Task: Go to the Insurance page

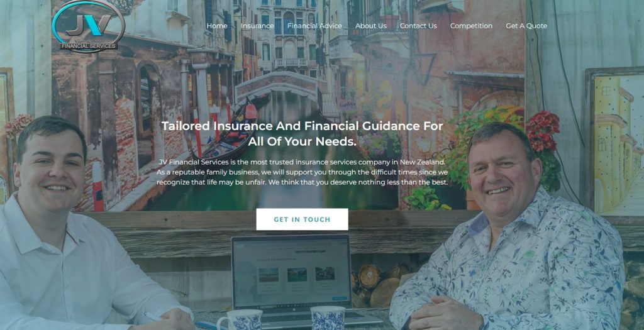Action: pyautogui.click(x=257, y=26)
